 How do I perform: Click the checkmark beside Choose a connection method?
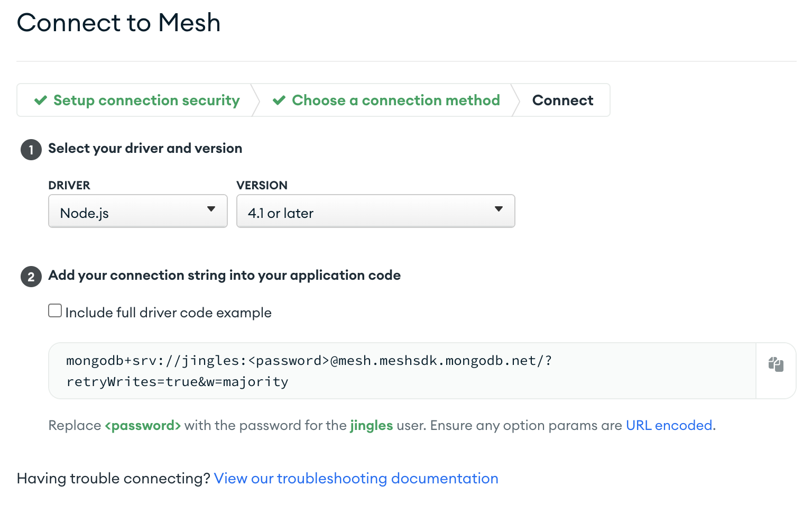tap(279, 100)
